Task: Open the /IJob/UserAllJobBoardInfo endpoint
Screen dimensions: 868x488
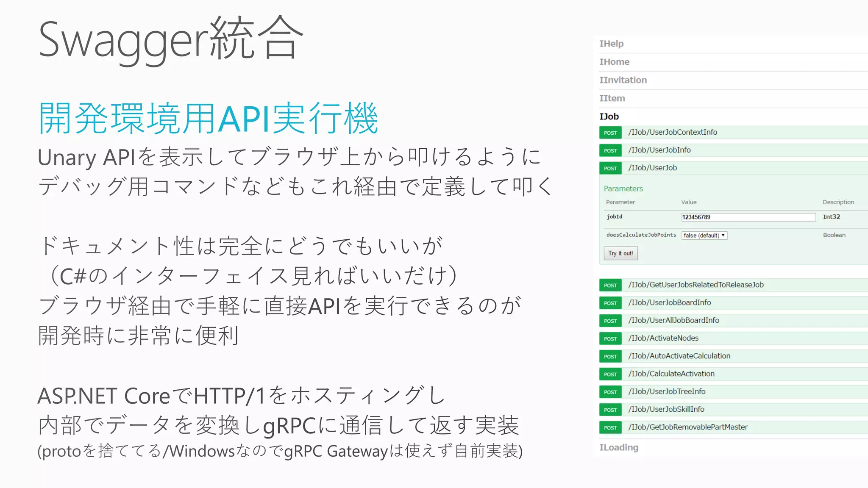Action: (674, 320)
